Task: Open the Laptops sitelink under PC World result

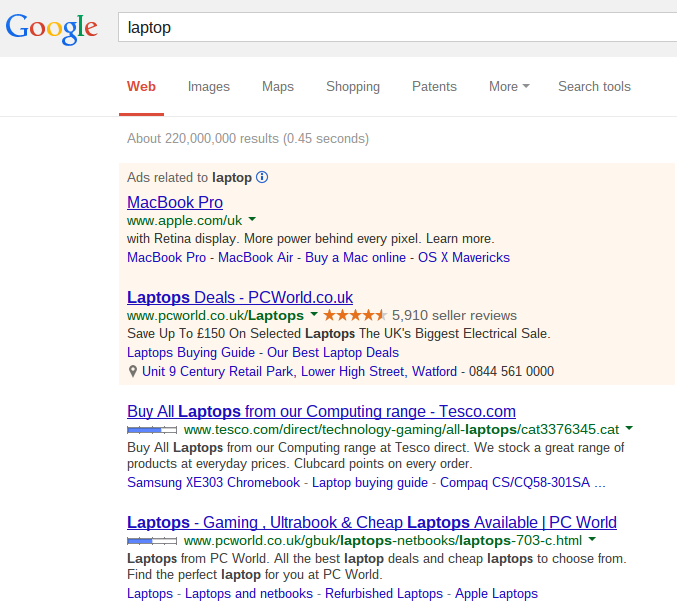Action: tap(150, 593)
